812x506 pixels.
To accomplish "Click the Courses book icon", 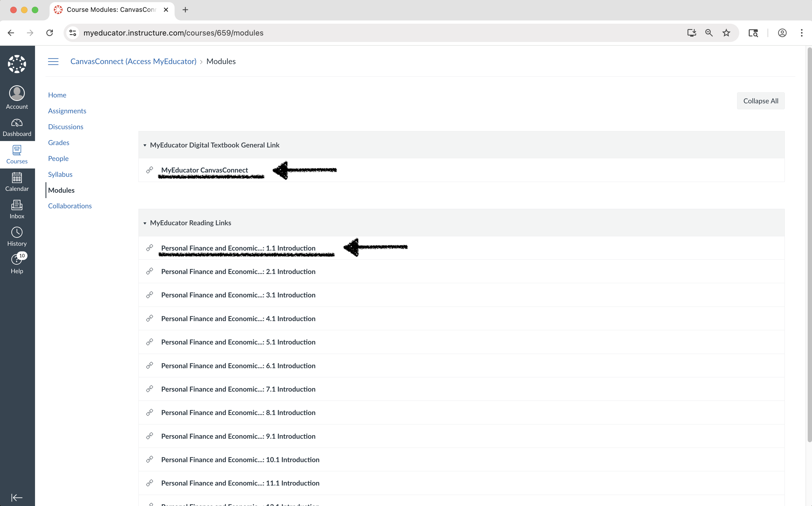I will coord(17,154).
